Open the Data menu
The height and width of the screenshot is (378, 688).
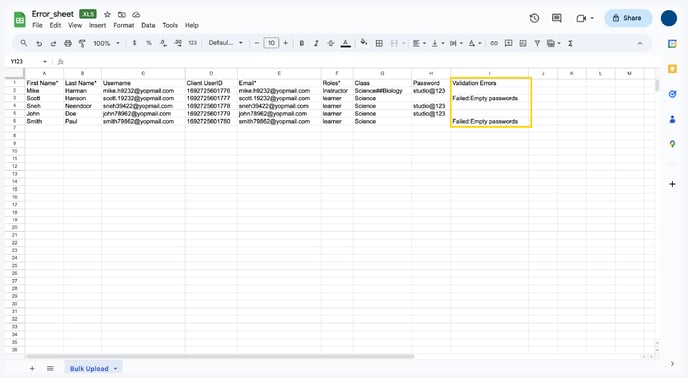point(148,25)
